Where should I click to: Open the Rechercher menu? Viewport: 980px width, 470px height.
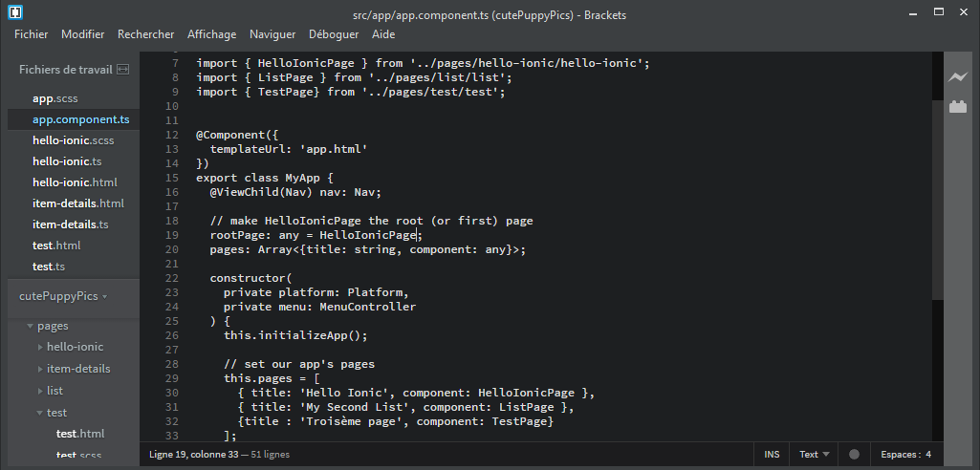145,34
